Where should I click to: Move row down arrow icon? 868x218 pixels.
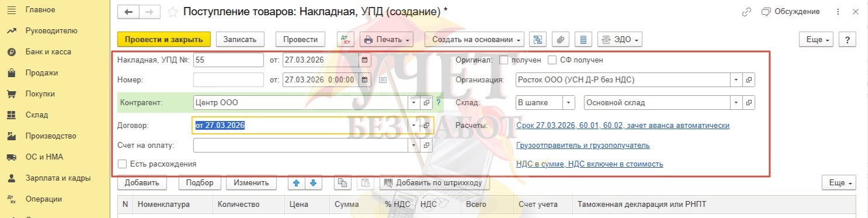[x=313, y=182]
